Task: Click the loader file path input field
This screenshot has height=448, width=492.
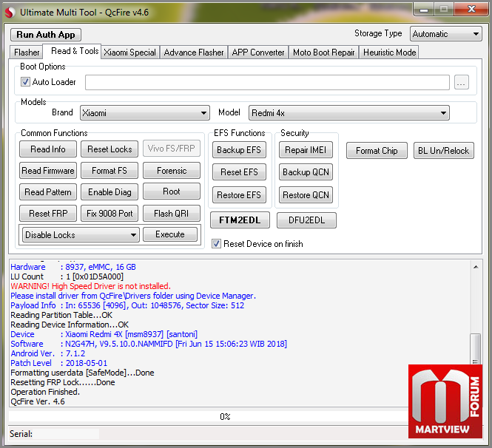Action: (x=267, y=83)
